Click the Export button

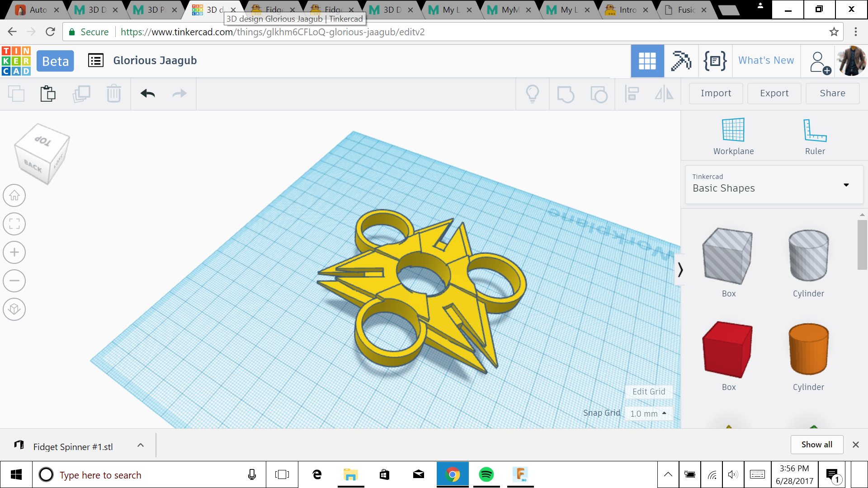point(774,93)
